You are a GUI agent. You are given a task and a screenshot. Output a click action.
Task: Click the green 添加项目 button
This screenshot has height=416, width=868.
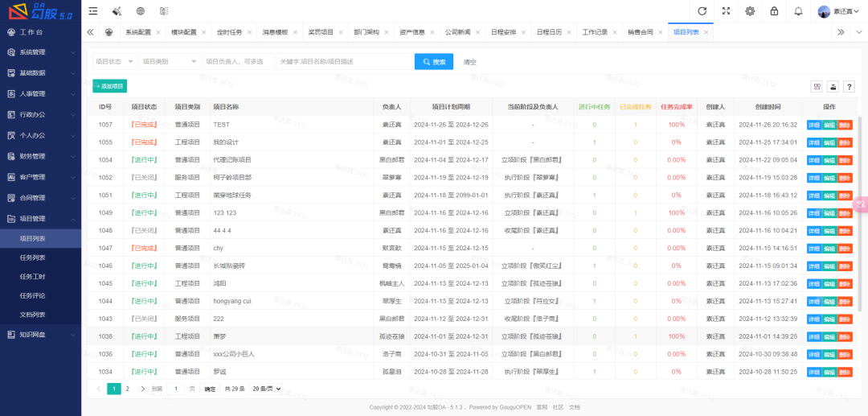(110, 86)
